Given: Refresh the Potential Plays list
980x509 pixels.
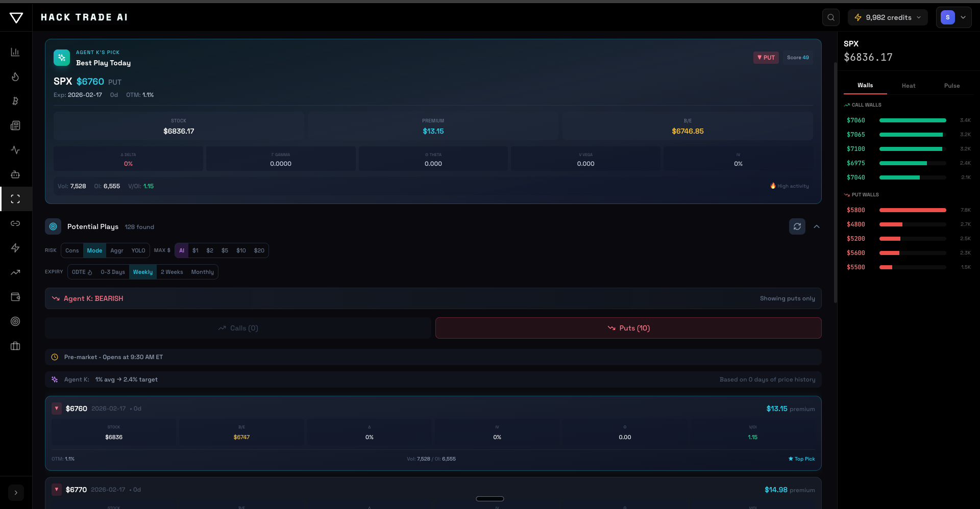Looking at the screenshot, I should (797, 226).
